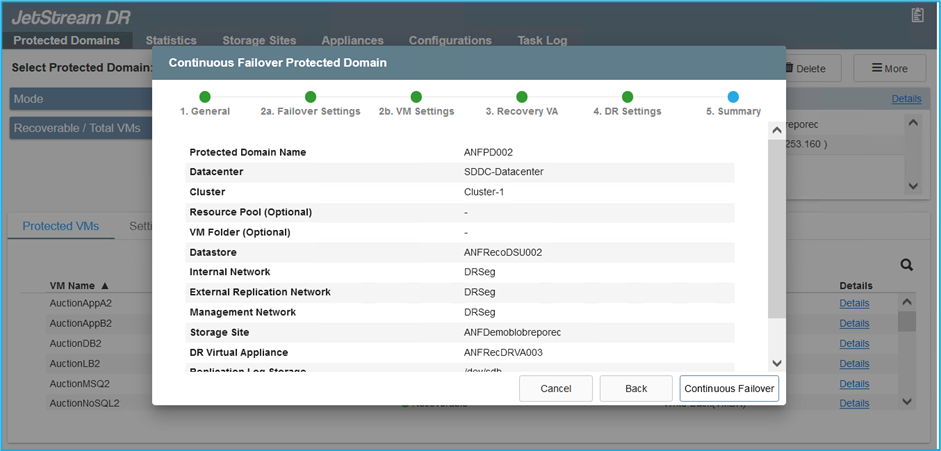This screenshot has height=451, width=941.
Task: Click the Summary step indicator dot
Action: pos(733,97)
